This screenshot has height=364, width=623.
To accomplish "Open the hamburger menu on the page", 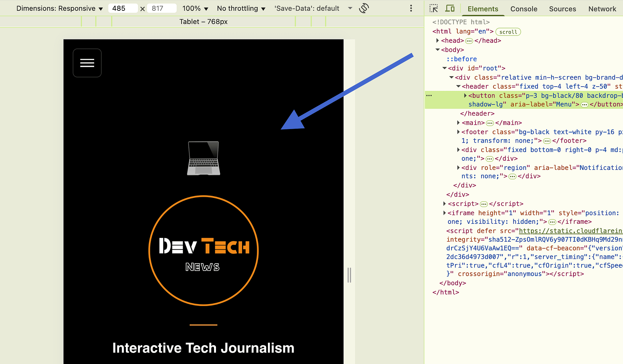I will click(x=87, y=63).
